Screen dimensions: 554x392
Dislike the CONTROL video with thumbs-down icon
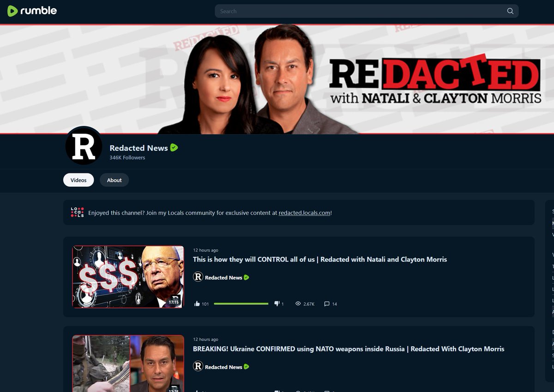[x=277, y=304]
